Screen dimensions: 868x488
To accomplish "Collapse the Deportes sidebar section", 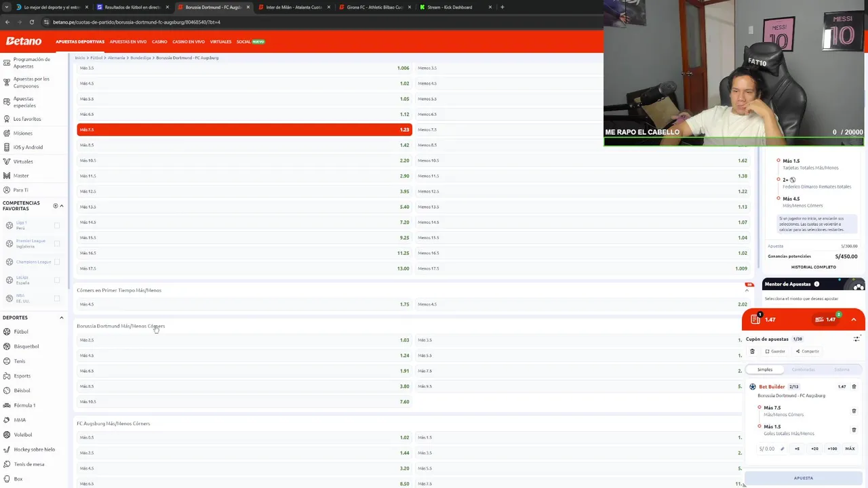I will [62, 317].
